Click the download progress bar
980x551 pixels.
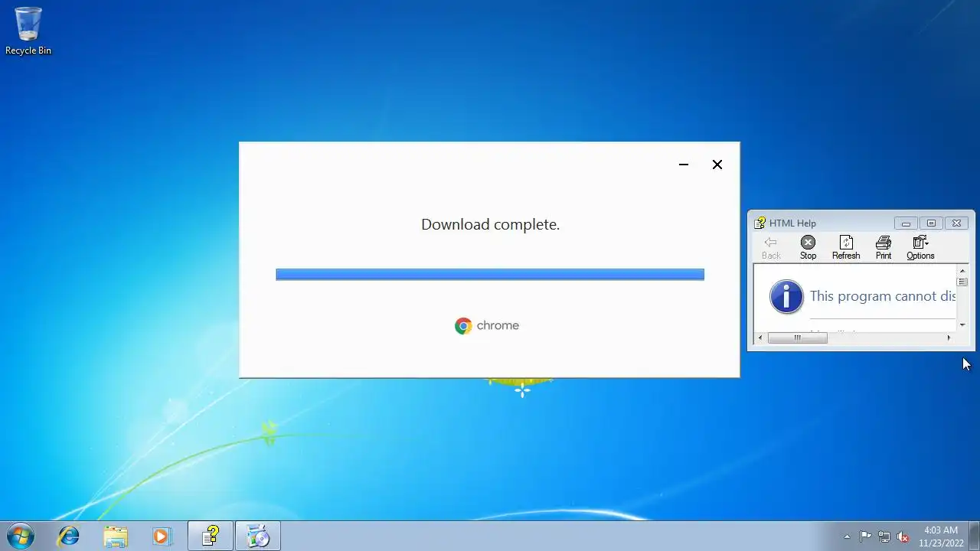[490, 274]
